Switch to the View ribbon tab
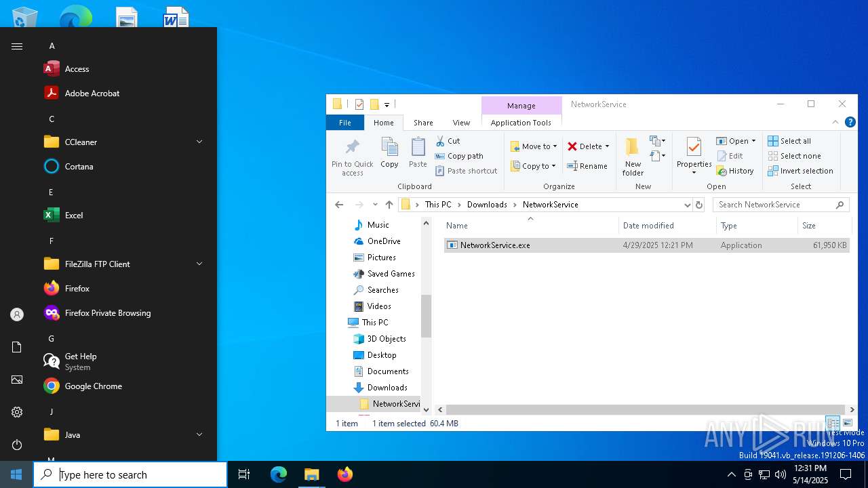Screen dimensions: 868x488 click(461, 123)
